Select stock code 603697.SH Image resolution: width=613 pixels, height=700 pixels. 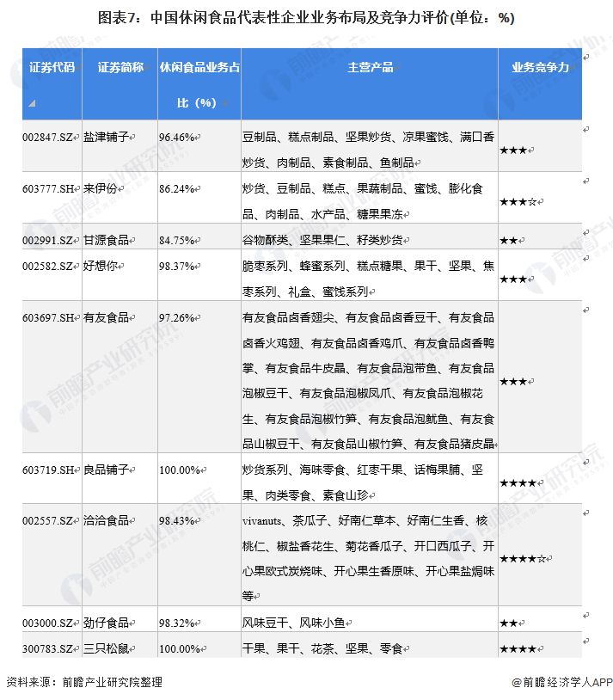coord(48,318)
